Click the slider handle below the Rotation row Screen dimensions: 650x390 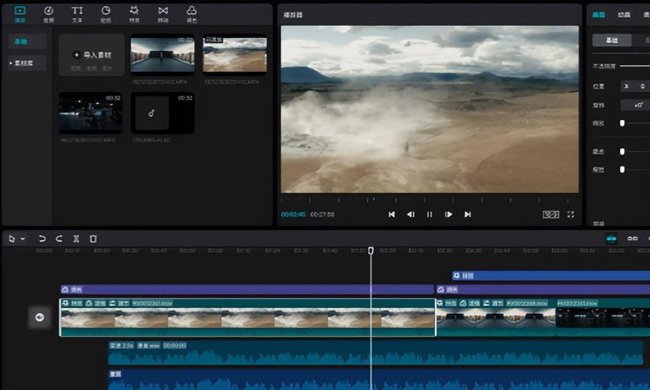[622, 123]
